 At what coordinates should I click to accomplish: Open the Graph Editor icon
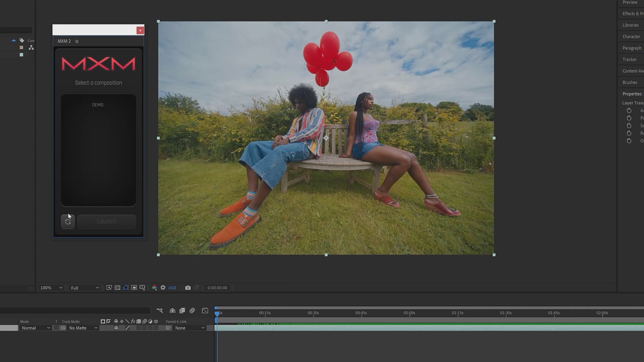(205, 311)
